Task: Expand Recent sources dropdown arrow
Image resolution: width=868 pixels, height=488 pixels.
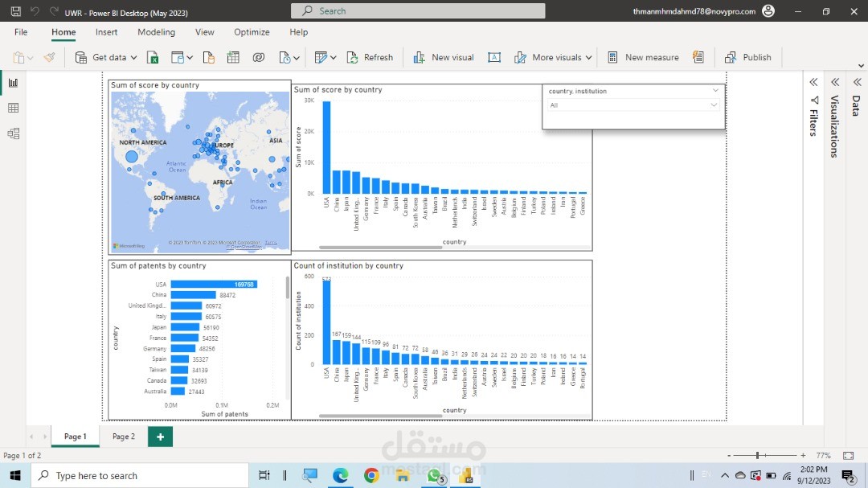Action: [297, 58]
